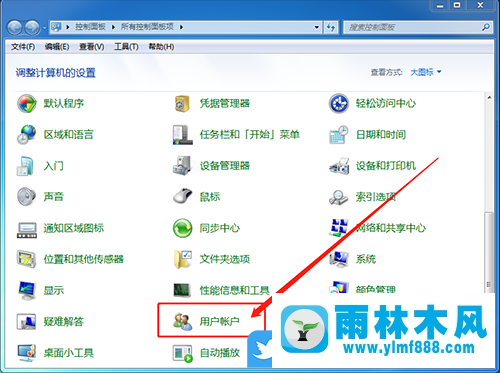Open Sync Center (同步中心) green icon
The image size is (500, 373).
[x=182, y=228]
